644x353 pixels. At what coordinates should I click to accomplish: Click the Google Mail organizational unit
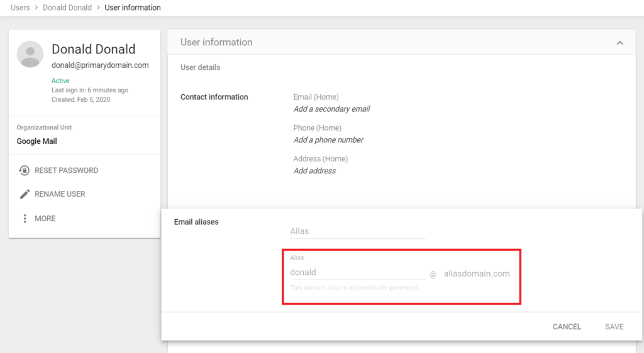click(x=37, y=141)
